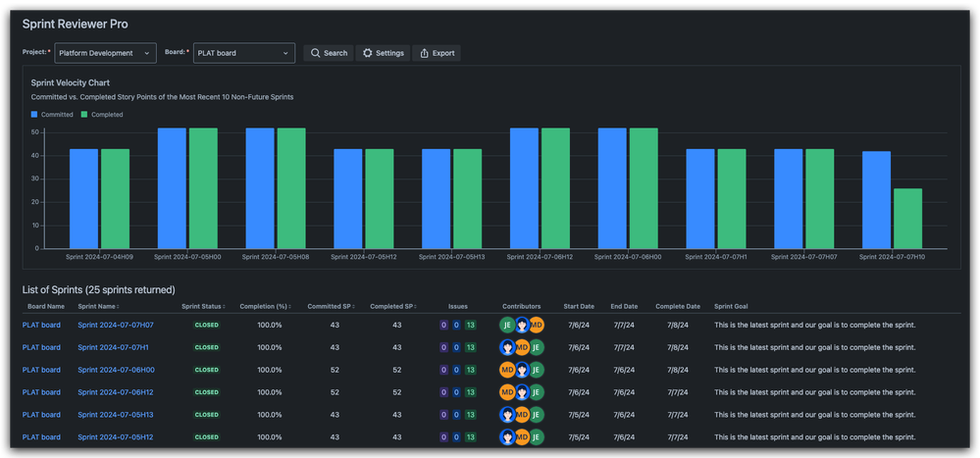980x458 pixels.
Task: Click the Sprint Goal column header
Action: [x=731, y=307]
